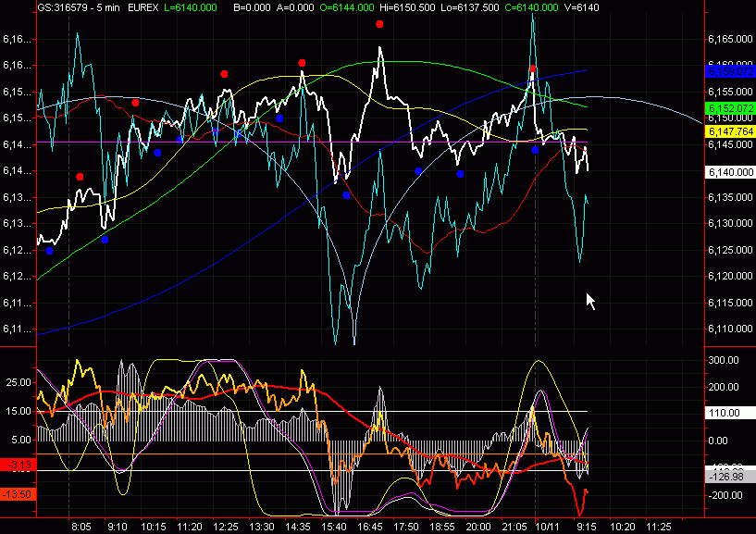Click the 10/11 date axis label
Image resolution: width=756 pixels, height=534 pixels.
(x=548, y=527)
